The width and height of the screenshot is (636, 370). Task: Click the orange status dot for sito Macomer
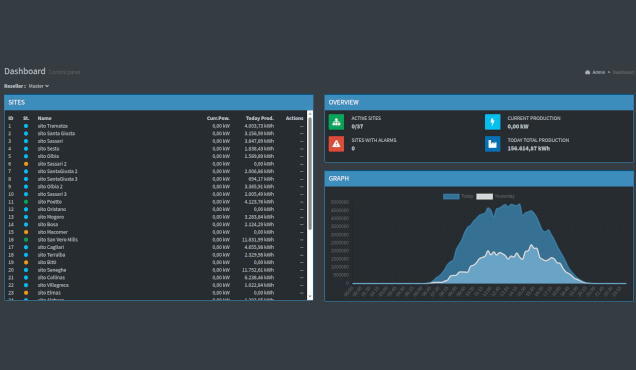[26, 232]
